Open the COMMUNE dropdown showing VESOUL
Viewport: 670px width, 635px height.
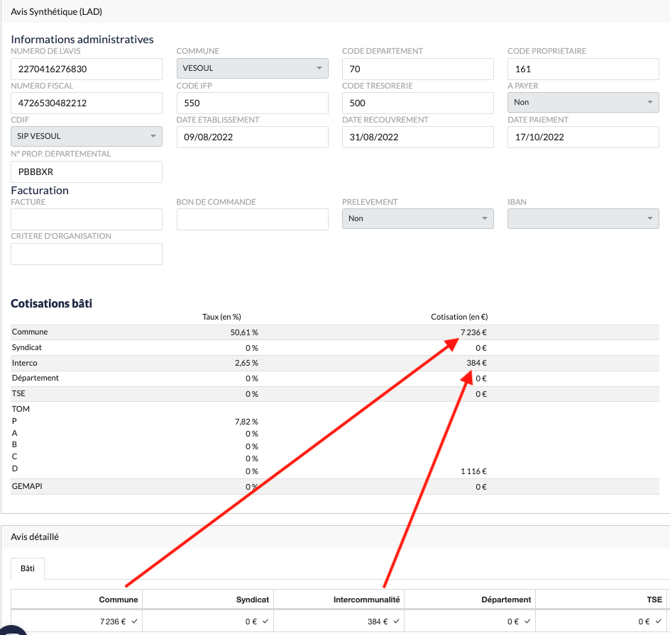click(252, 69)
